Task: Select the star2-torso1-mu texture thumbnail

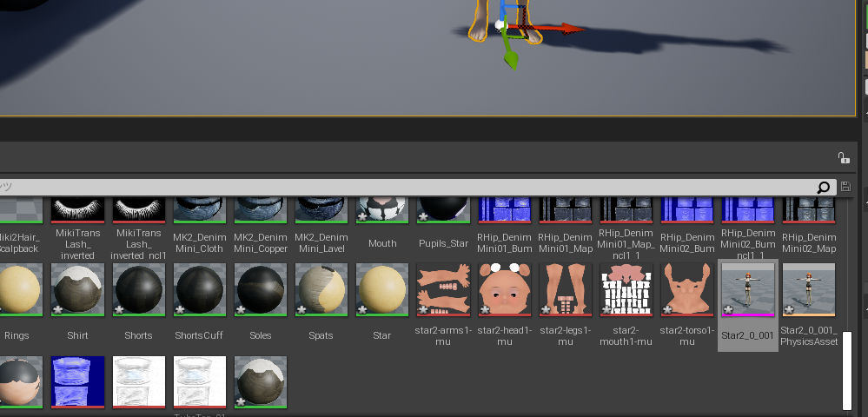Action: [x=687, y=289]
